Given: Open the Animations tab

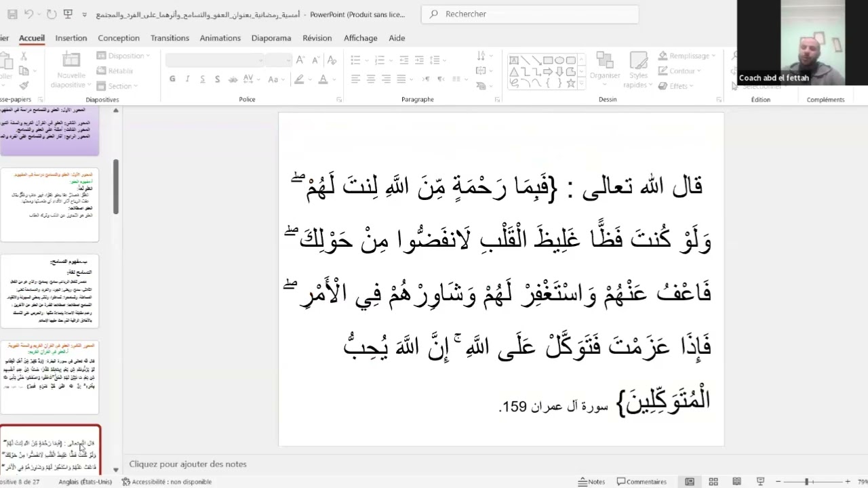Looking at the screenshot, I should click(x=220, y=38).
